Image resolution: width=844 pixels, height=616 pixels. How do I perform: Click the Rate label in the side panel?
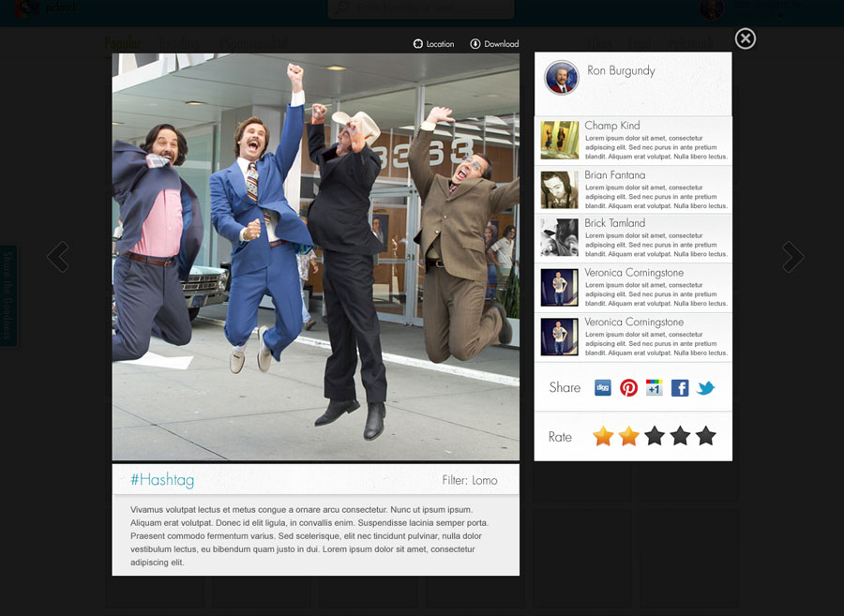(x=560, y=437)
